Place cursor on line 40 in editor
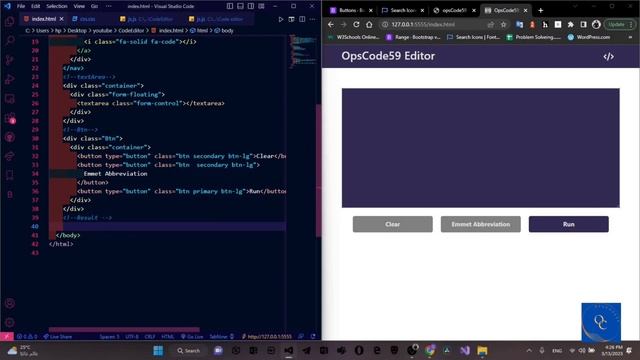The height and width of the screenshot is (360, 640). 167,226
